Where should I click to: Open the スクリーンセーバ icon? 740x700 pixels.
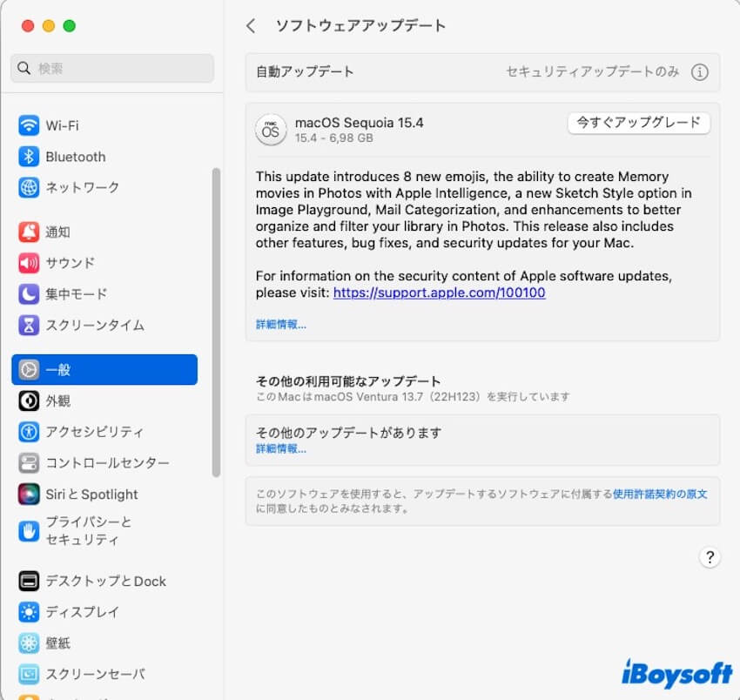29,675
